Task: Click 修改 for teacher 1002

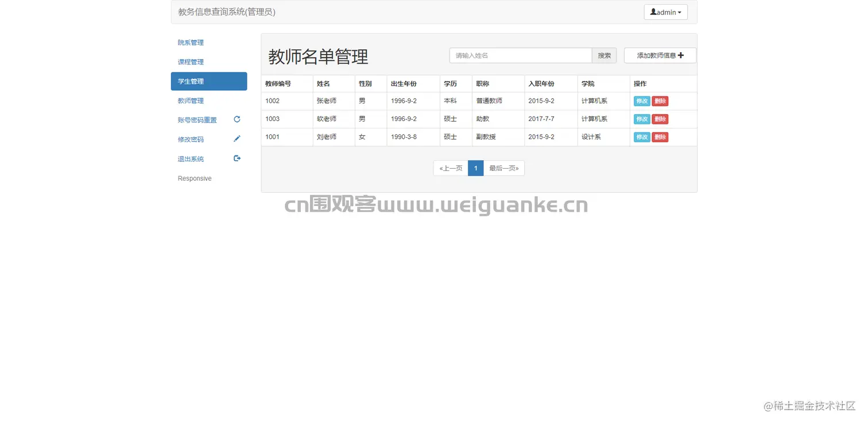Action: pos(642,101)
